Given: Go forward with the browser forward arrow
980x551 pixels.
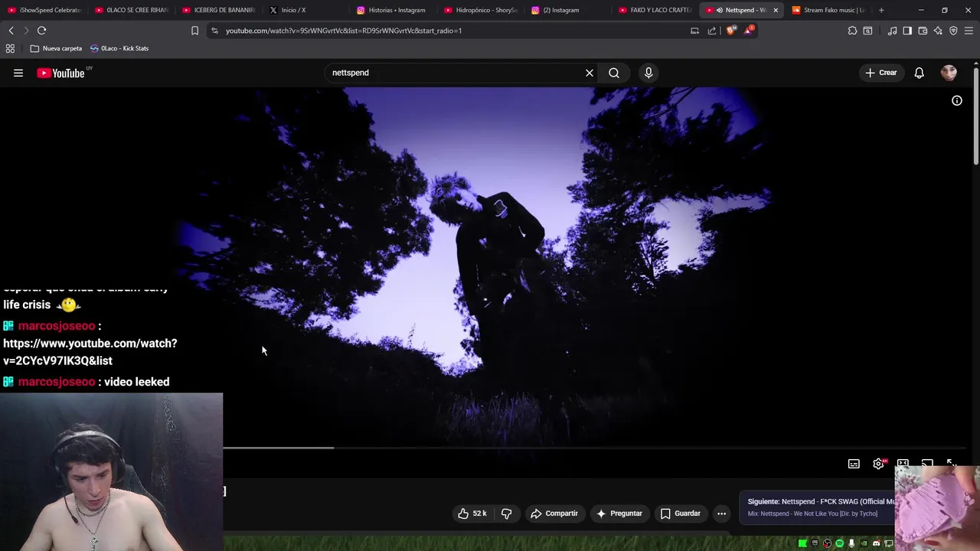Looking at the screenshot, I should coord(26,31).
